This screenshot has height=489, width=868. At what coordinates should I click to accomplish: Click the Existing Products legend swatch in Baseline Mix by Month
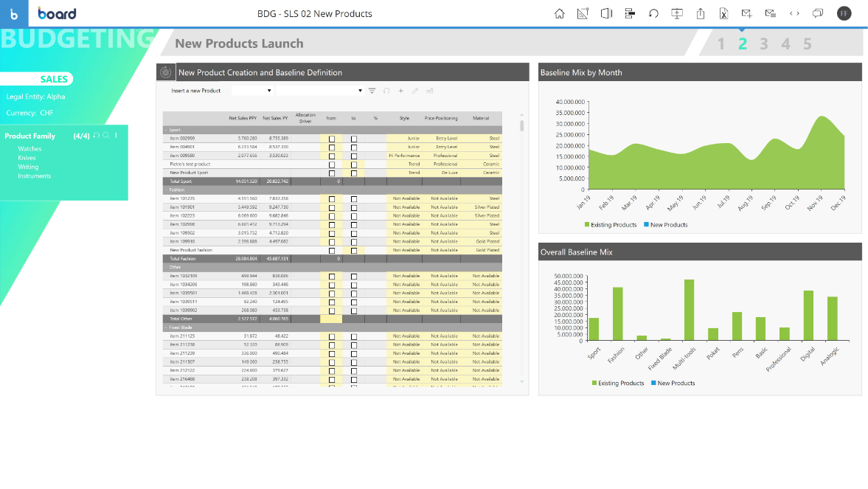tap(587, 225)
